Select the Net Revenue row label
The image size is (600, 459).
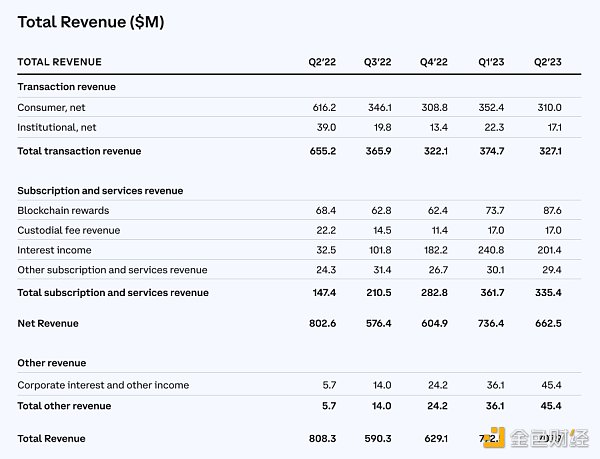click(47, 324)
